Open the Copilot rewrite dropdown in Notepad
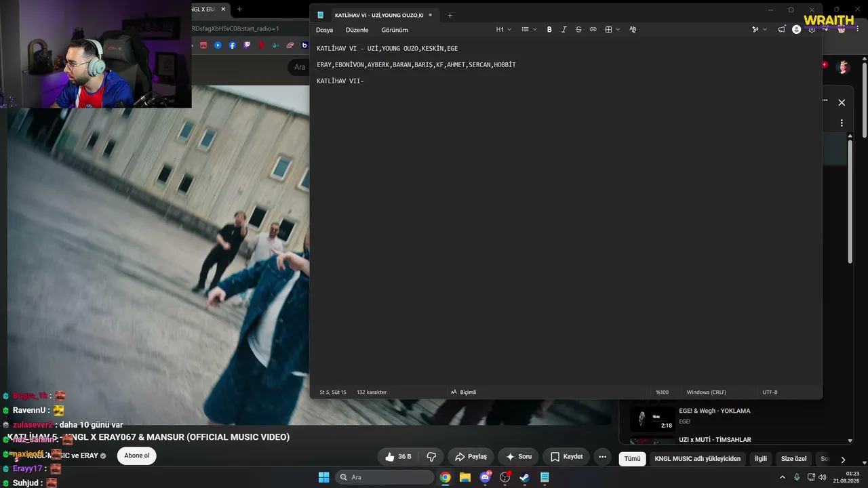Image resolution: width=868 pixels, height=488 pixels. point(759,30)
